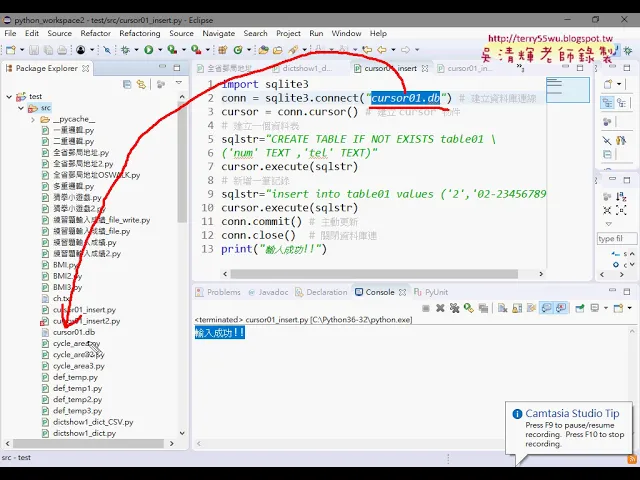Image resolution: width=640 pixels, height=480 pixels.
Task: Collapse the src folder node
Action: [21, 108]
